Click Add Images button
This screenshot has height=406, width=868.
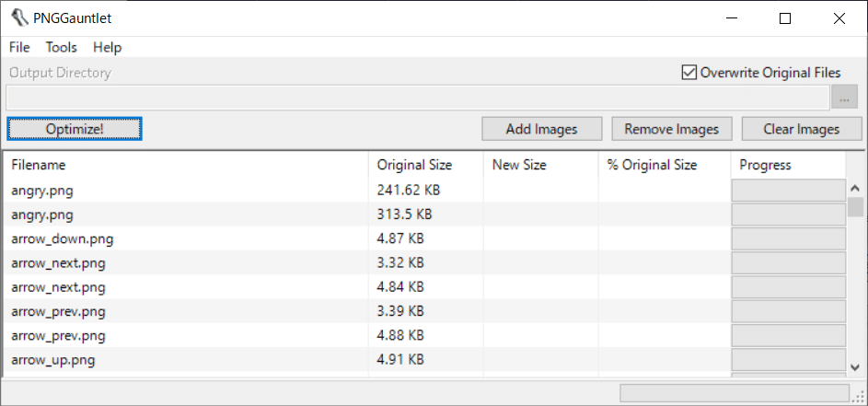coord(541,129)
